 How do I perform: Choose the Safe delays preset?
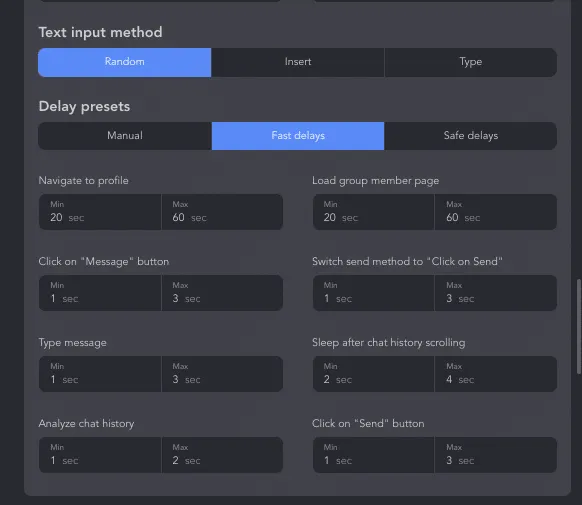[470, 136]
